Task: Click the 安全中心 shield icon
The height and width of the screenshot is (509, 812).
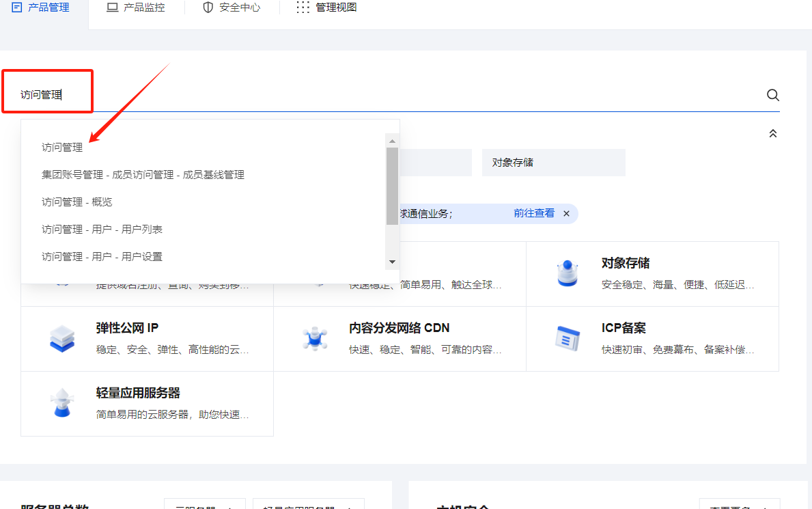Action: pos(208,8)
